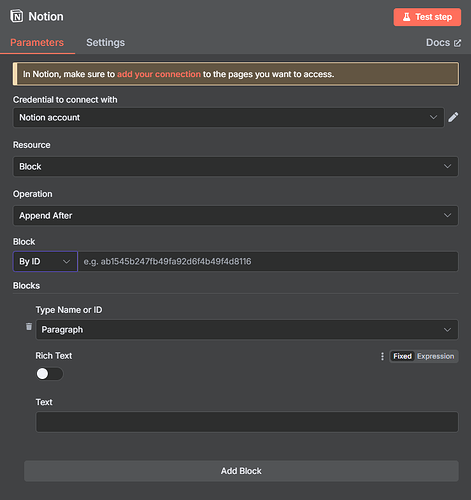This screenshot has width=471, height=500.
Task: Click flask icon on Test step
Action: (x=406, y=17)
